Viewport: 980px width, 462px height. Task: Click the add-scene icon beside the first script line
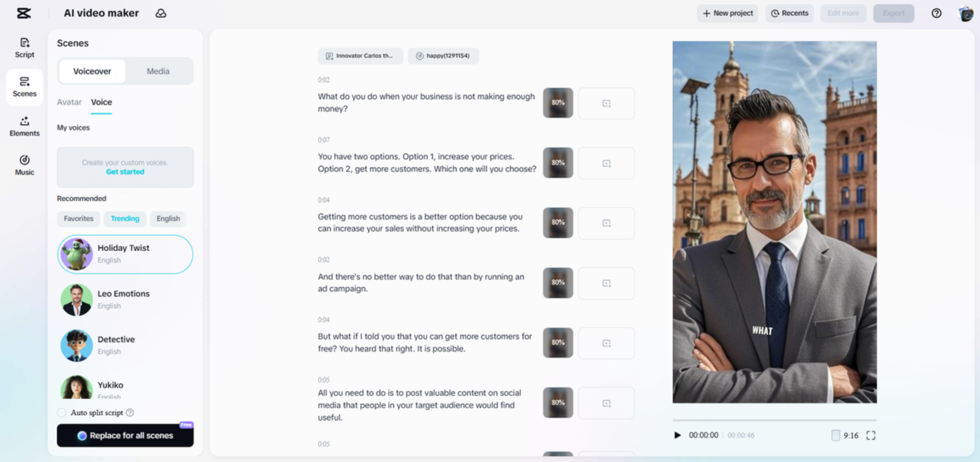[x=606, y=103]
